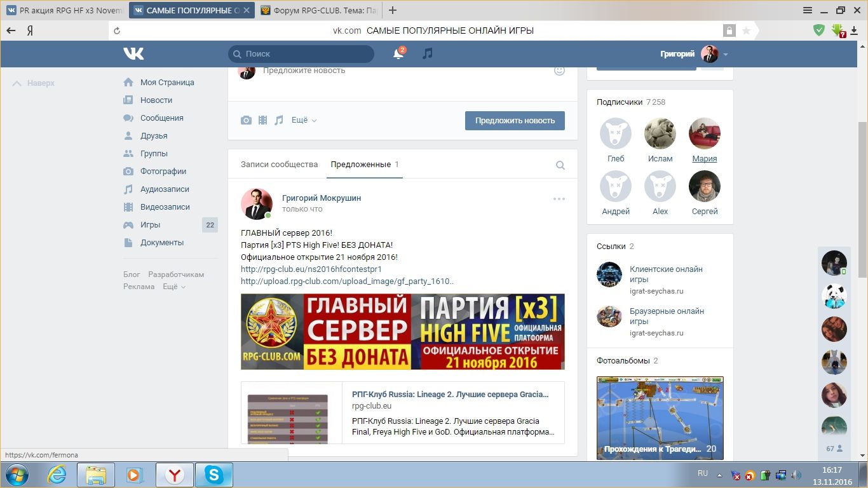Launch Internet Explorer from taskbar

pyautogui.click(x=57, y=475)
